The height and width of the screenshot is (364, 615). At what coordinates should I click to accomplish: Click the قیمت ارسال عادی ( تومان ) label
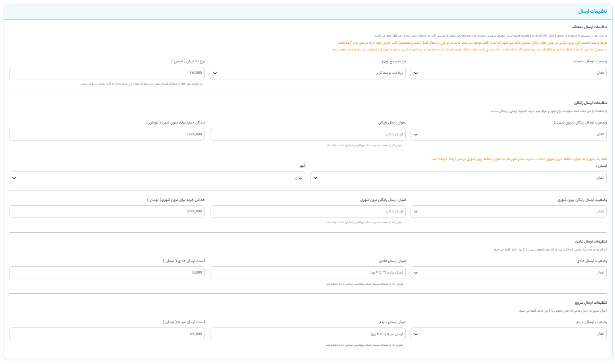(184, 261)
